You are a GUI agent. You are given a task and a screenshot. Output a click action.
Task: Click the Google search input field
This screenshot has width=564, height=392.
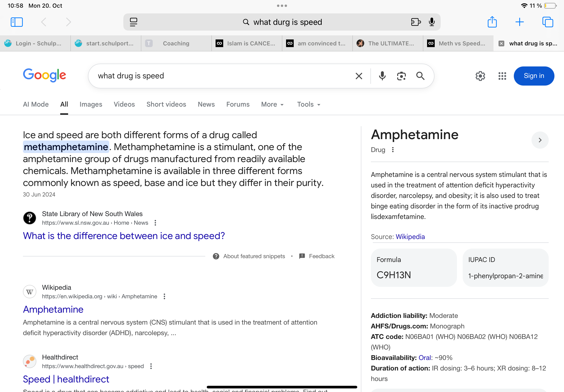221,76
